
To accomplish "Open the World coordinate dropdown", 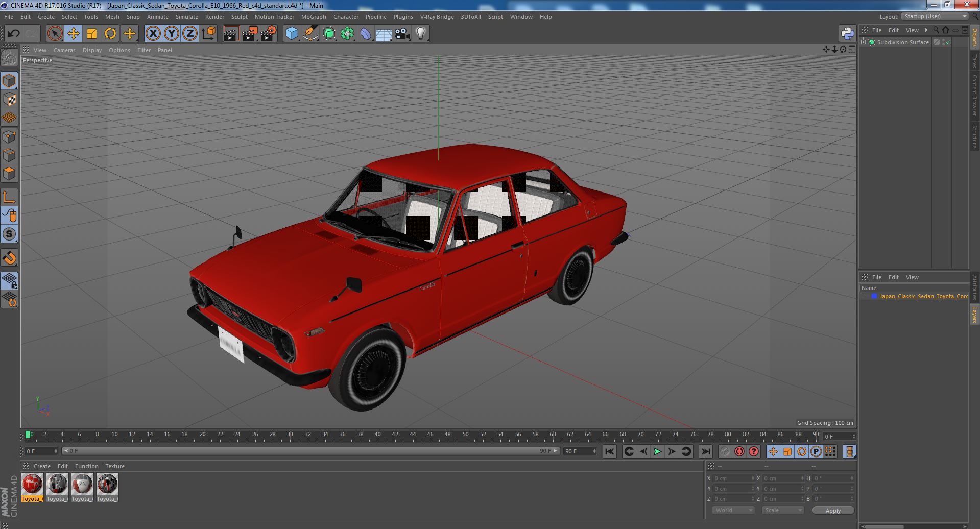I will coord(733,510).
